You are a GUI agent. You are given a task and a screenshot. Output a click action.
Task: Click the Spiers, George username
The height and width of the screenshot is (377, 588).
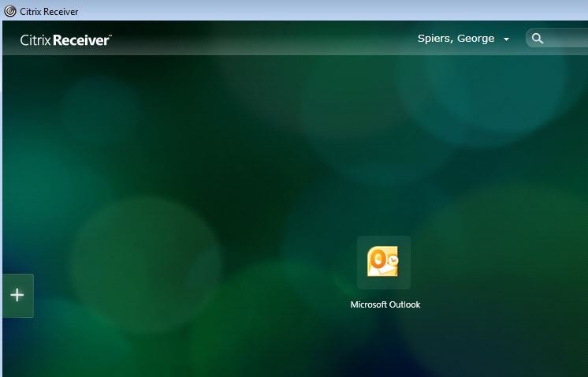[456, 39]
